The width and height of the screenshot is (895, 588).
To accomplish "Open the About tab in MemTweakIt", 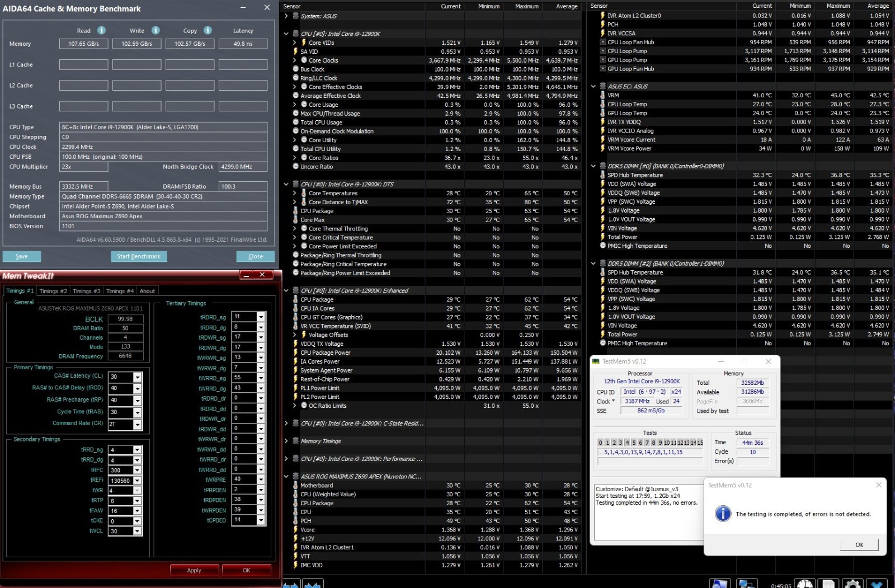I will pyautogui.click(x=148, y=291).
